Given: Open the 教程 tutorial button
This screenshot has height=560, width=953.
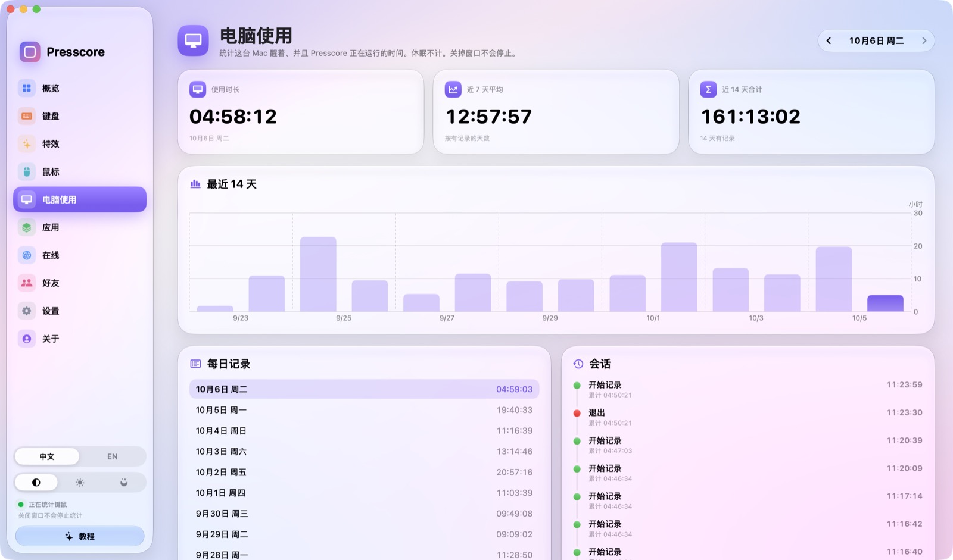Looking at the screenshot, I should click(x=80, y=536).
